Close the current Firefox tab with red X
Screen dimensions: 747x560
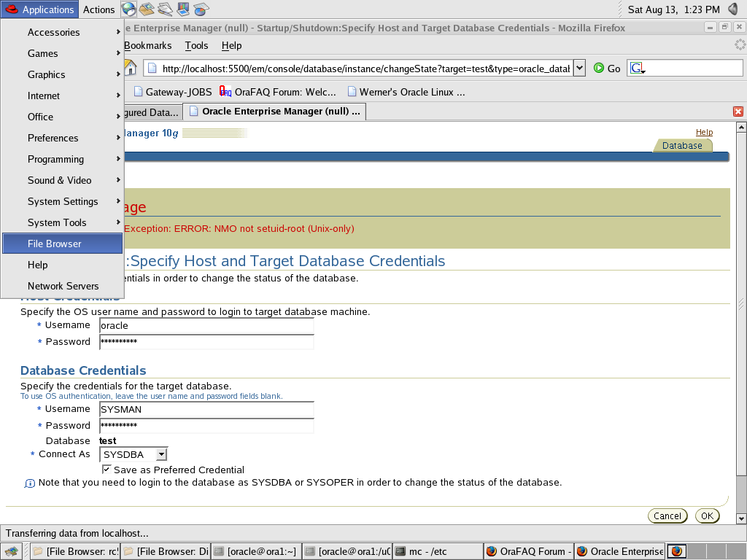(x=738, y=112)
